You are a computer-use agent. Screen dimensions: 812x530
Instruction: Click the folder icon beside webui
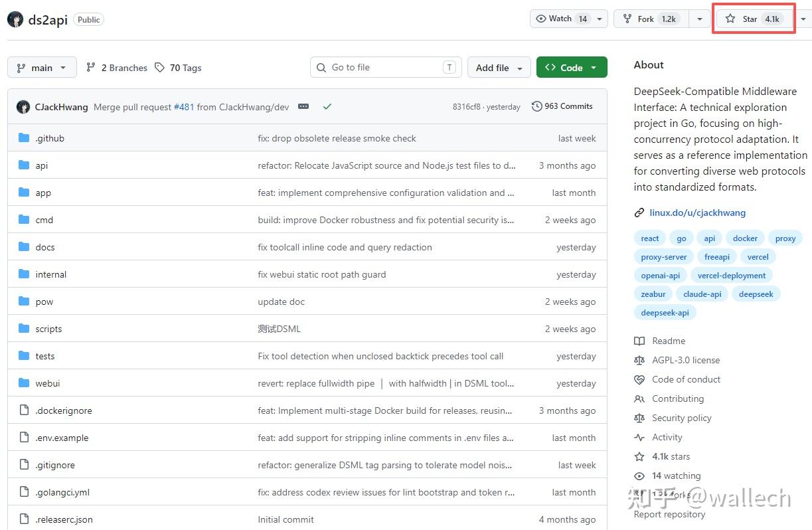(24, 383)
